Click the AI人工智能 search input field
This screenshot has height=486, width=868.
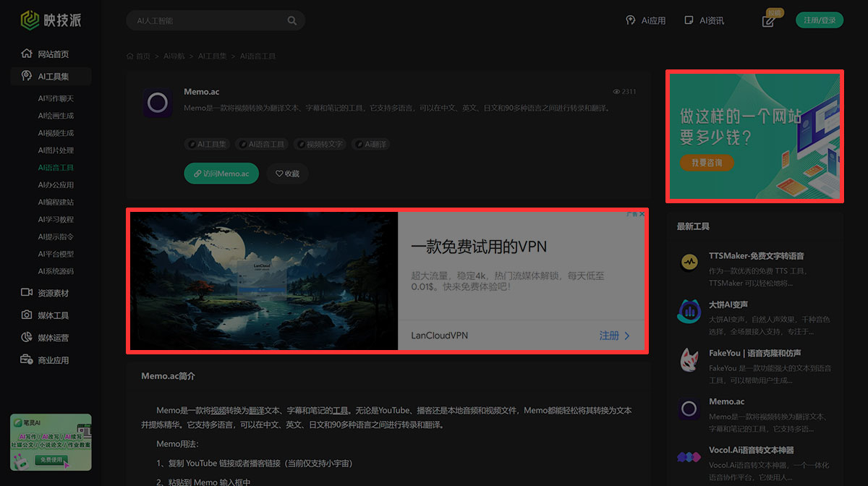(206, 21)
